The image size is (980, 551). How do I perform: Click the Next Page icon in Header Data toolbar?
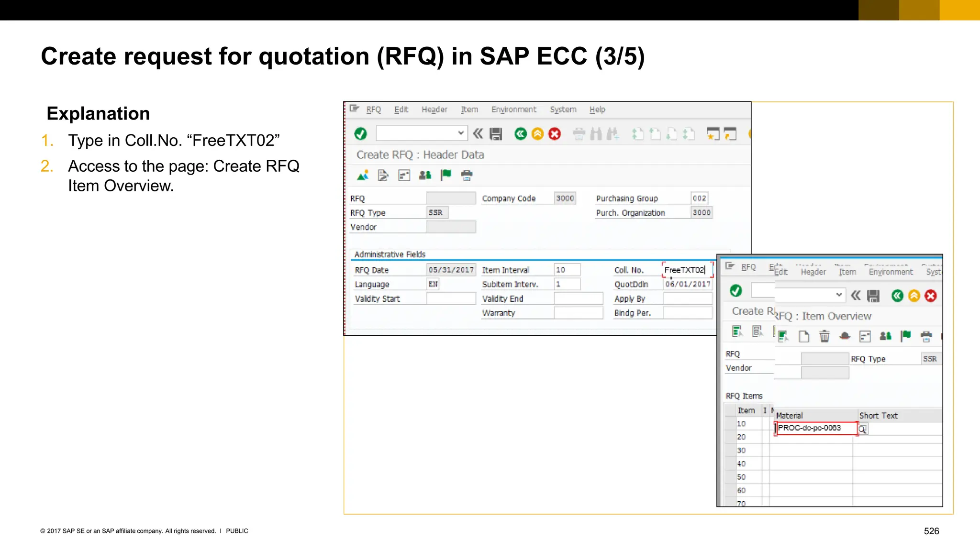tap(671, 134)
